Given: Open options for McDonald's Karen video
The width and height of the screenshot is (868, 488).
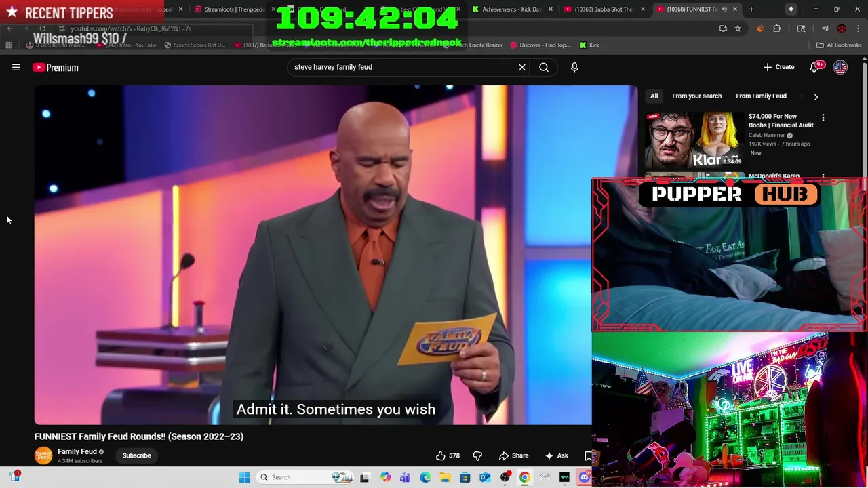Looking at the screenshot, I should 823,176.
